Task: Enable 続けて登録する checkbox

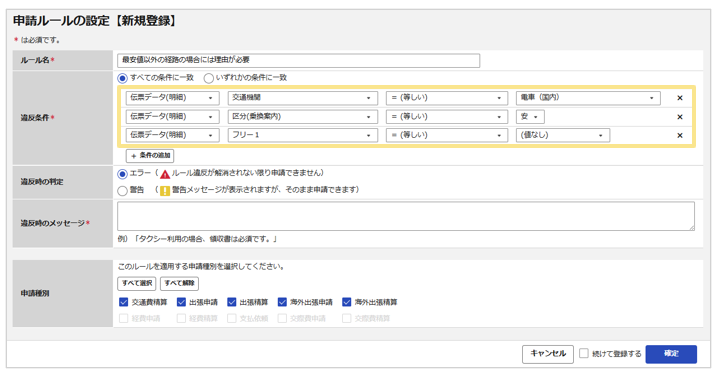Action: click(x=584, y=353)
